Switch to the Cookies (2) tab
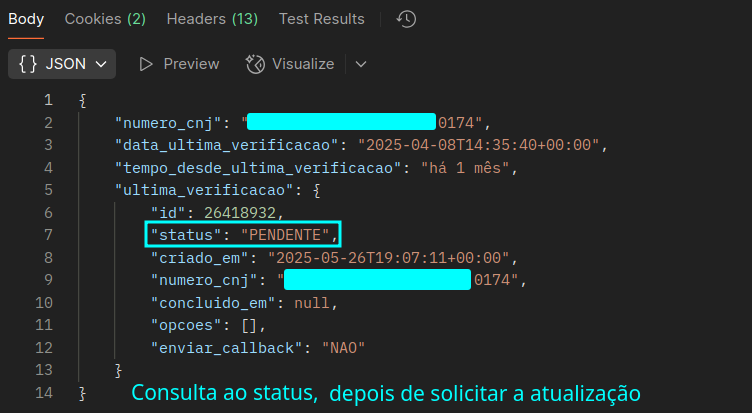Viewport: 752px width, 413px height. 105,19
